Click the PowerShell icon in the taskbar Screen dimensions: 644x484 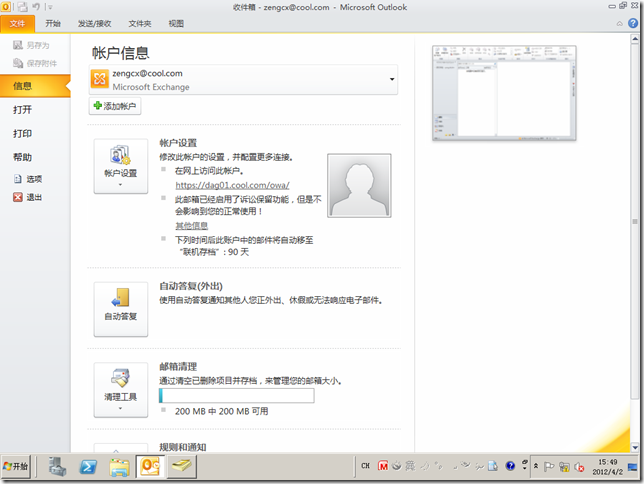(x=88, y=466)
